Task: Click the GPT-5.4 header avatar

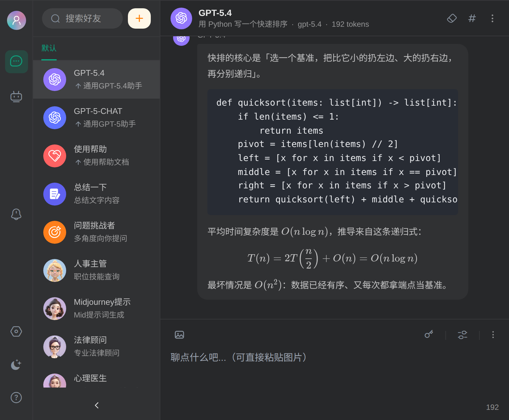Action: [181, 18]
